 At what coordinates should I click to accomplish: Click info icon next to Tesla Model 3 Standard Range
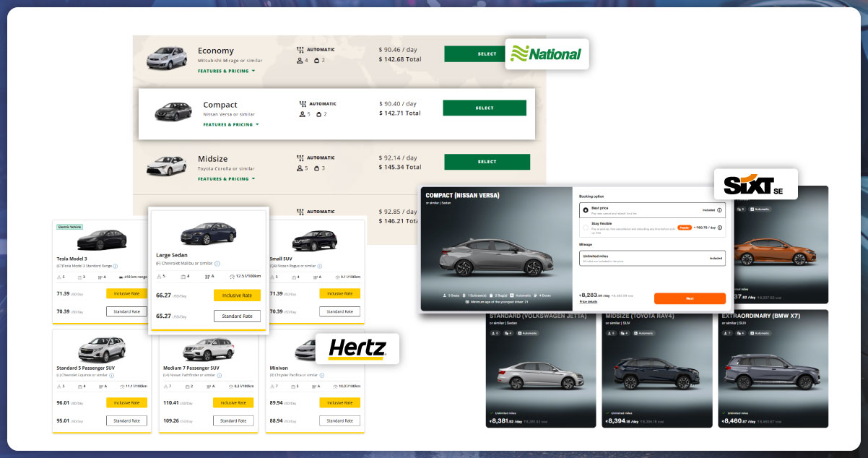tap(116, 266)
